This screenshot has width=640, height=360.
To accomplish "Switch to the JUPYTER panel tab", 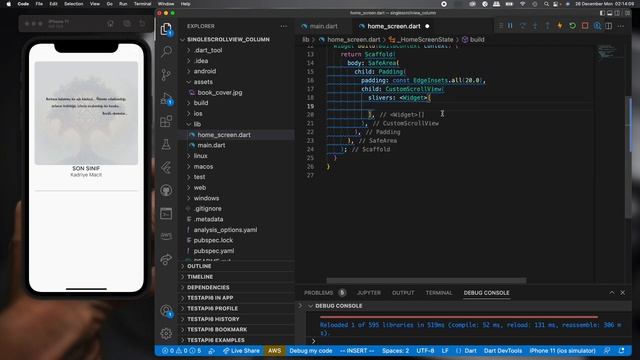I will (x=369, y=293).
